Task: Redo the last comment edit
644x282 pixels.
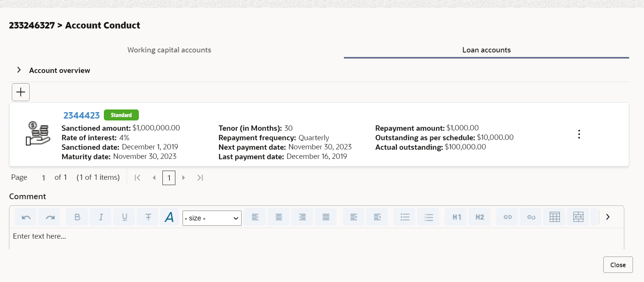Action: 50,217
